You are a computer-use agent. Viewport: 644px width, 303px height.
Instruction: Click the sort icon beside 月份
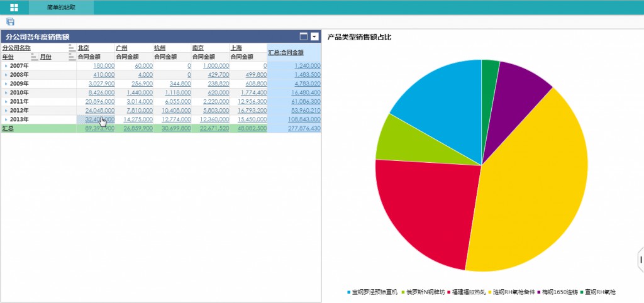pos(72,57)
